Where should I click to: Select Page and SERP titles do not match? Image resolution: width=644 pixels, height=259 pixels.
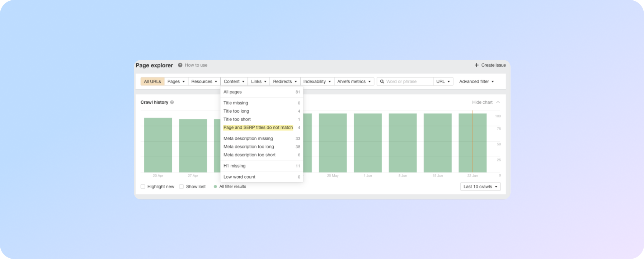258,127
